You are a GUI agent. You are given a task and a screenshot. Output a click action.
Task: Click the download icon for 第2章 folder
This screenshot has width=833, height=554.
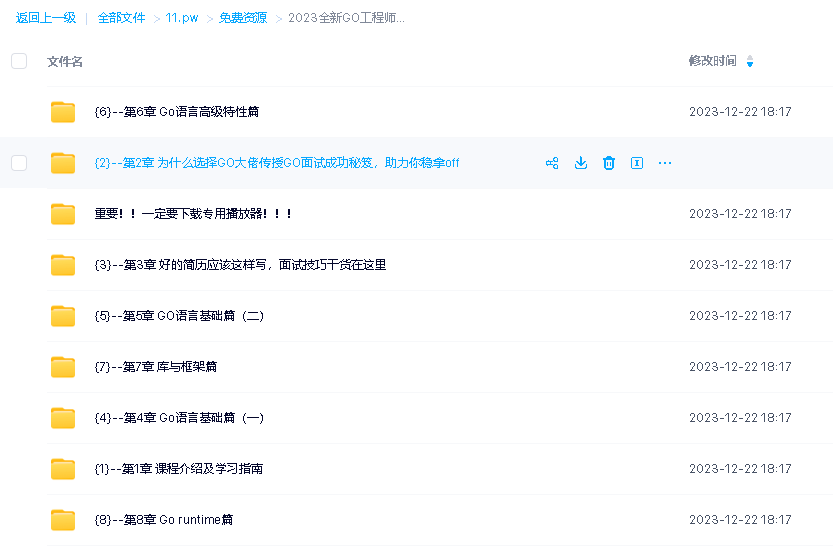[x=580, y=163]
